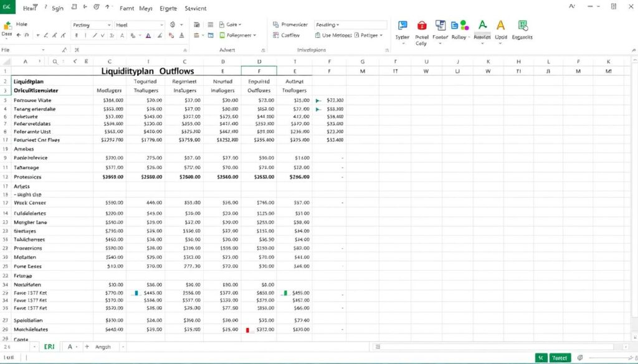Click the Engsocits green sheet icon

523,25
